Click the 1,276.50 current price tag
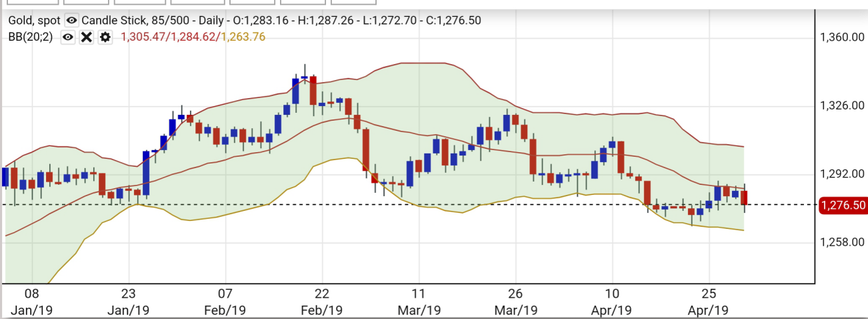Viewport: 868px width, 319px height. (x=843, y=205)
